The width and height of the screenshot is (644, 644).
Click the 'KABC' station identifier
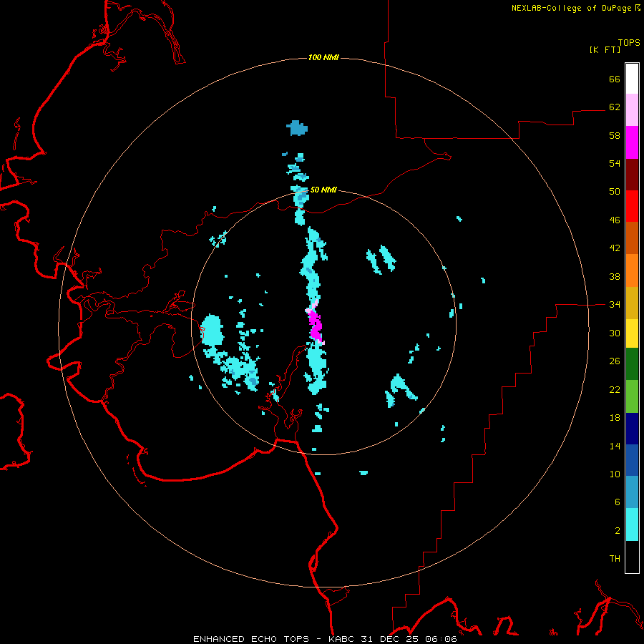point(342,639)
